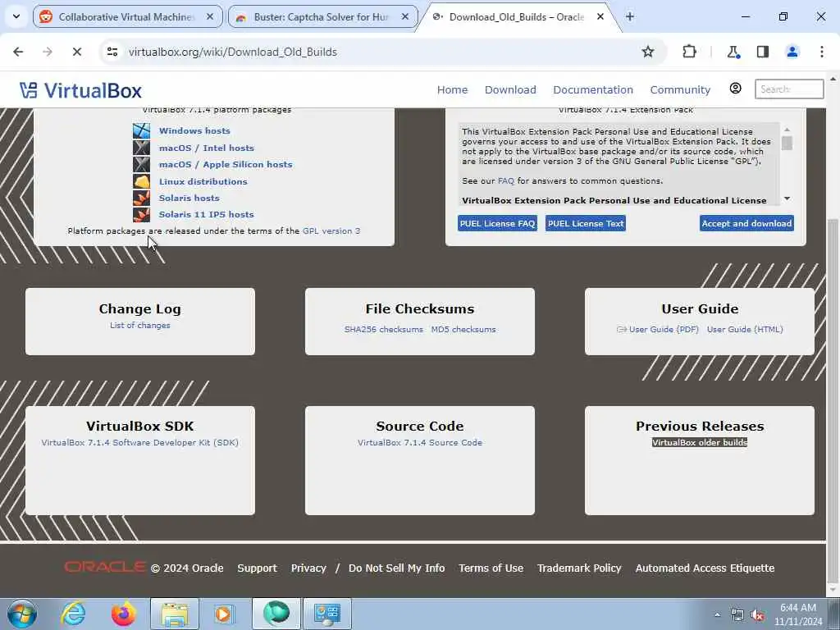Open Windows Explorer from the taskbar

(175, 614)
